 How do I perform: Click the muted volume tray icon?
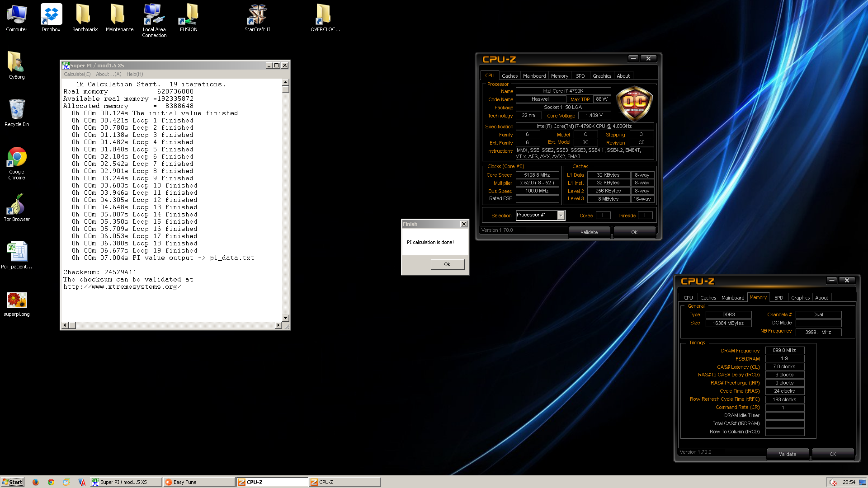pyautogui.click(x=833, y=482)
